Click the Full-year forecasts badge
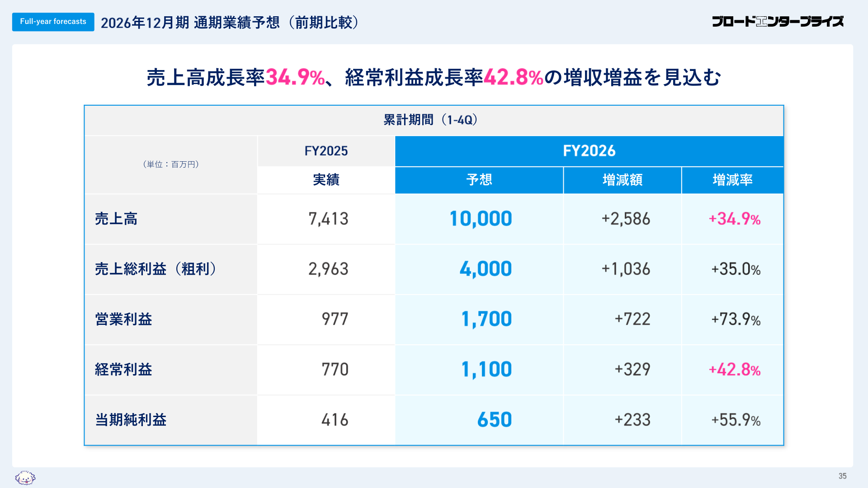This screenshot has height=488, width=868. 53,22
